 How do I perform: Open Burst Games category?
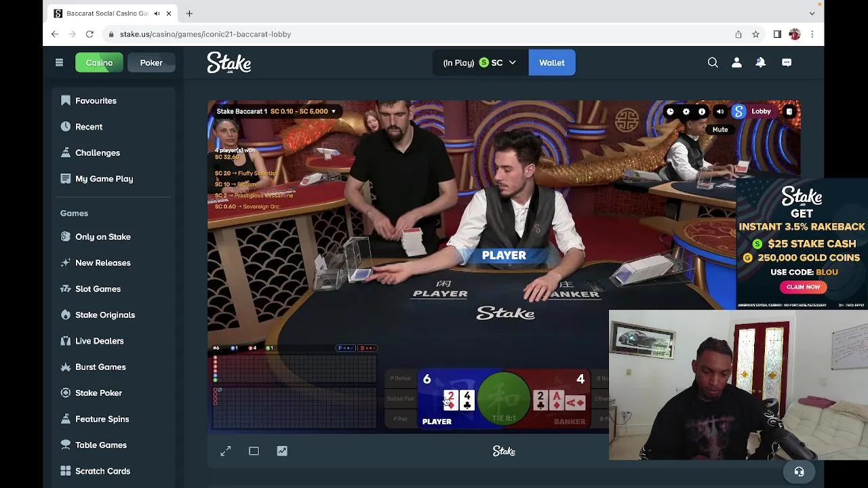point(100,367)
